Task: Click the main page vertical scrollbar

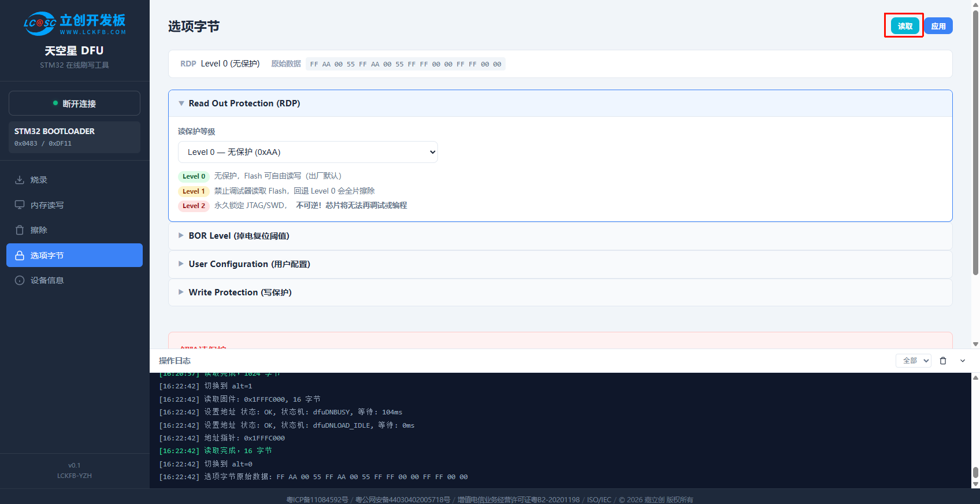Action: coord(975,142)
